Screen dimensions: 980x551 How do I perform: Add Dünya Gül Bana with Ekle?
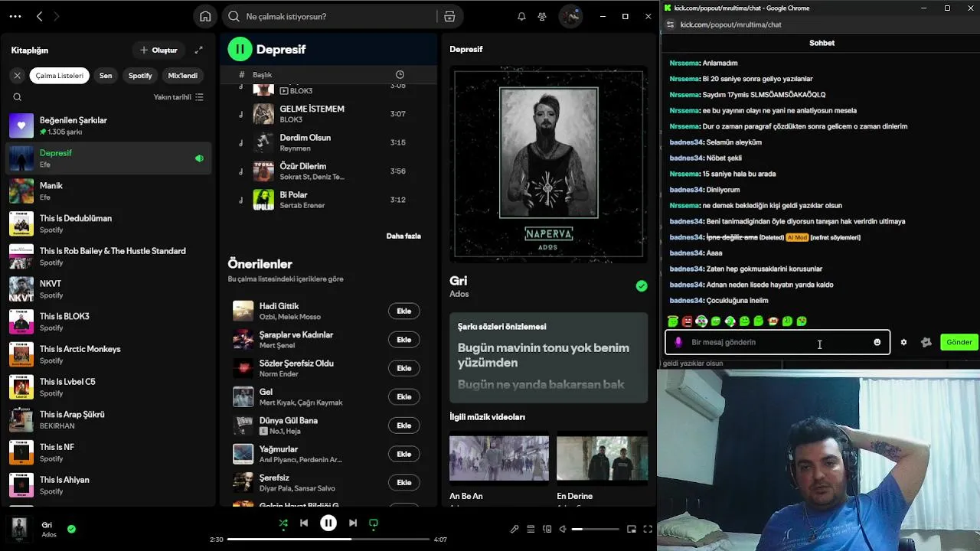click(404, 425)
